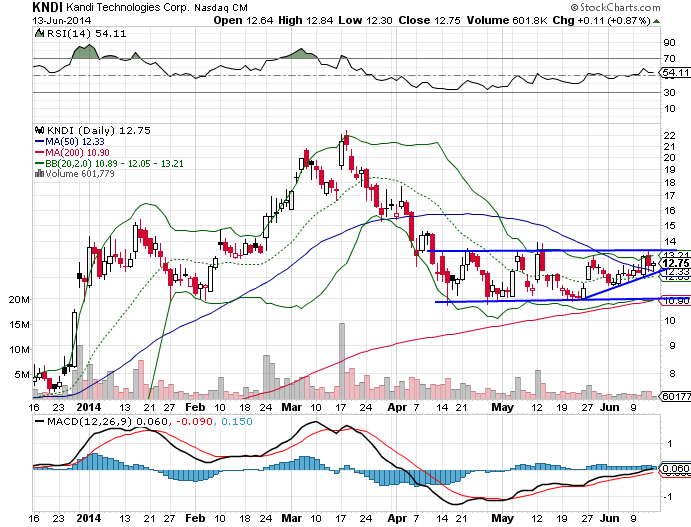This screenshot has width=691, height=527.
Task: Click the 2014 label on price chart axis
Action: pyautogui.click(x=89, y=407)
